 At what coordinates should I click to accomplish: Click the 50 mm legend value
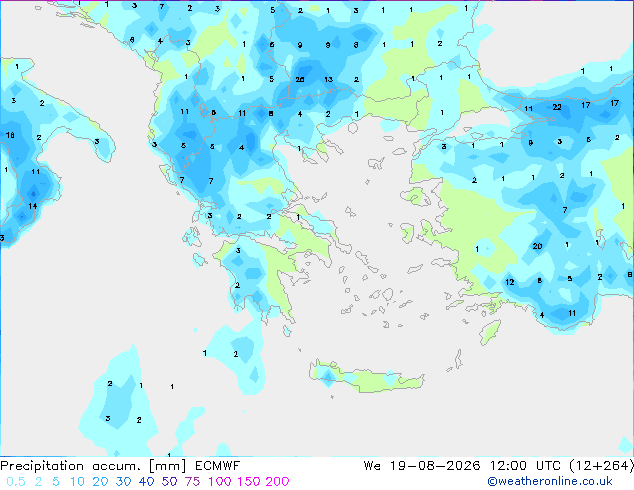169,482
